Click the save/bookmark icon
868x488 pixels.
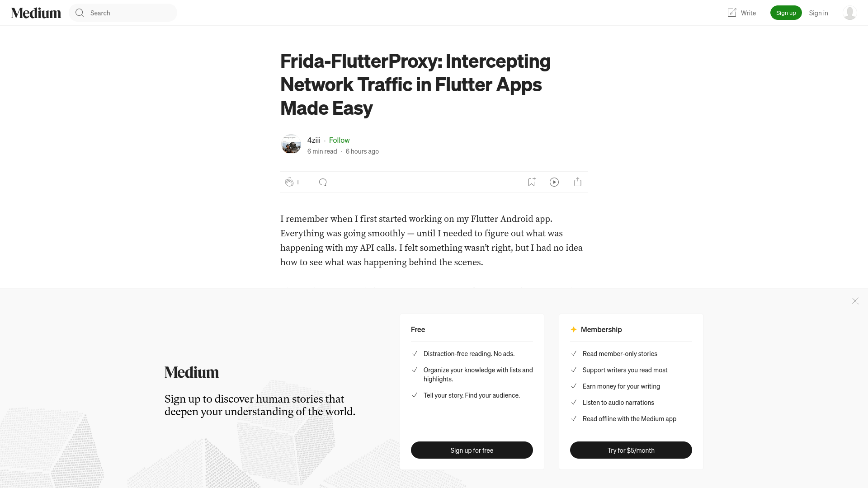click(x=531, y=182)
